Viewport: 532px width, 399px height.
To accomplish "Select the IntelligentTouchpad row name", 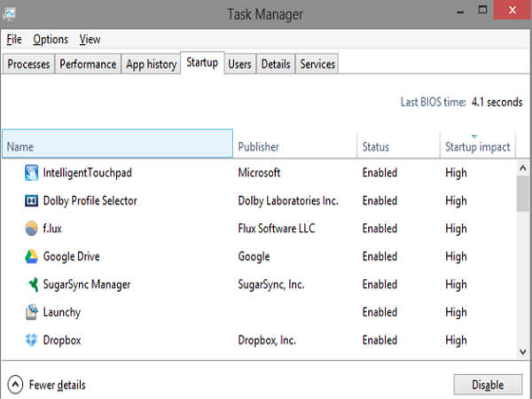I will 88,173.
